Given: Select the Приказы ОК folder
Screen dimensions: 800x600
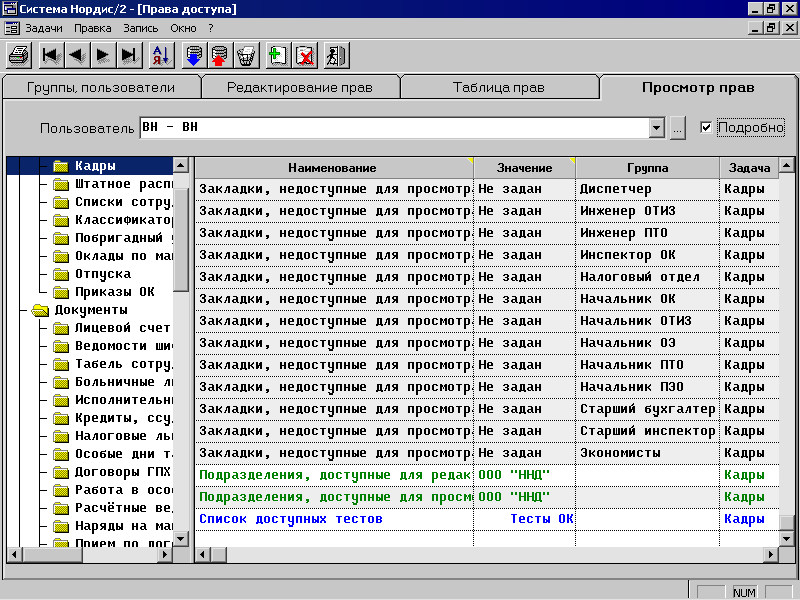Looking at the screenshot, I should 114,292.
